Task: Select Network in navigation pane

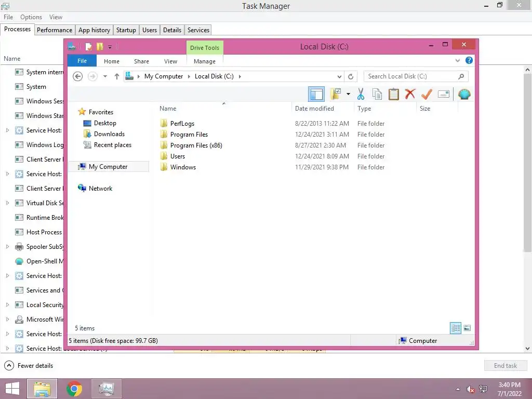Action: [x=100, y=188]
